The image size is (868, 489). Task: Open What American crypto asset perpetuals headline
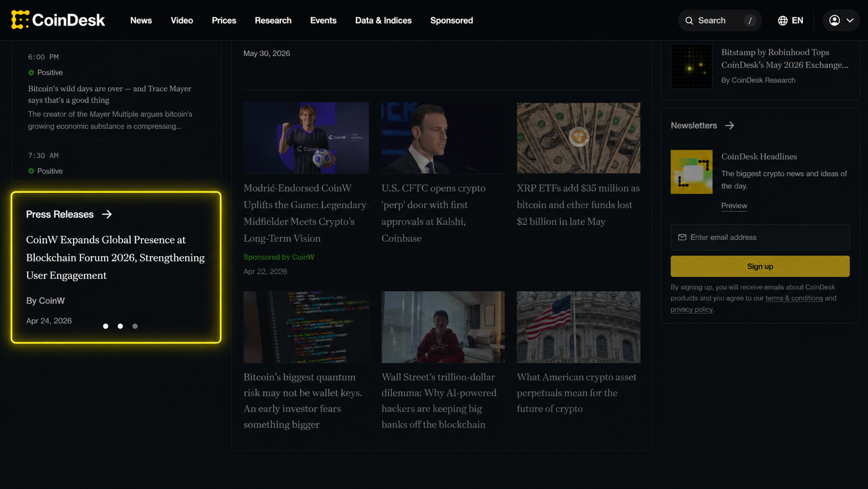click(x=577, y=393)
